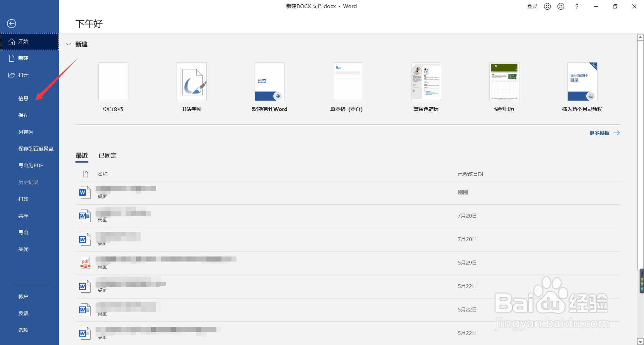Open the 打开 sidebar entry
The width and height of the screenshot is (644, 345).
[29, 75]
